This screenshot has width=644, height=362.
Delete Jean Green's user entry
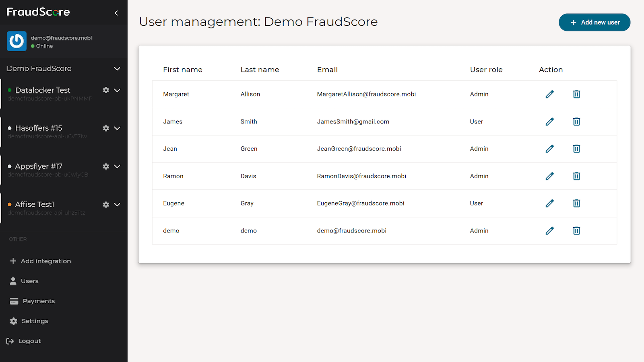pos(576,149)
